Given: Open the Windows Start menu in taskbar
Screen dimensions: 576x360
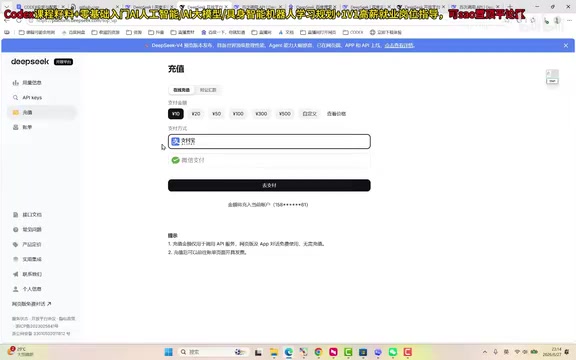Looking at the screenshot, I should 169,352.
